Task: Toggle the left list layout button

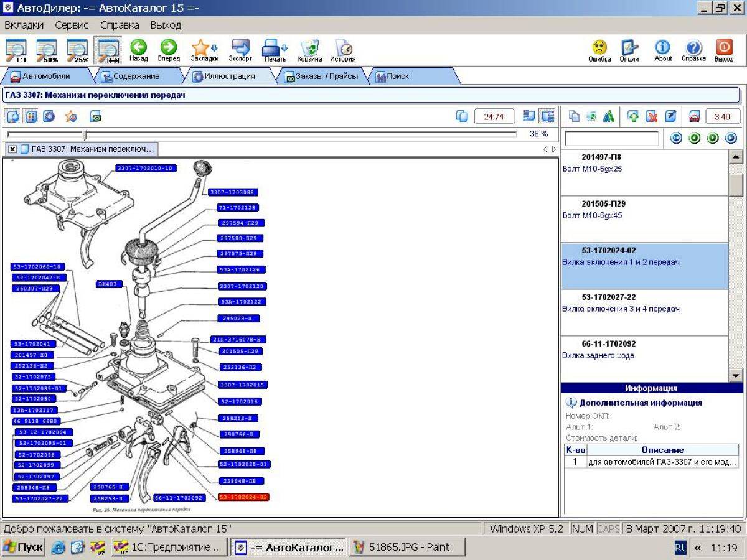Action: 530,116
